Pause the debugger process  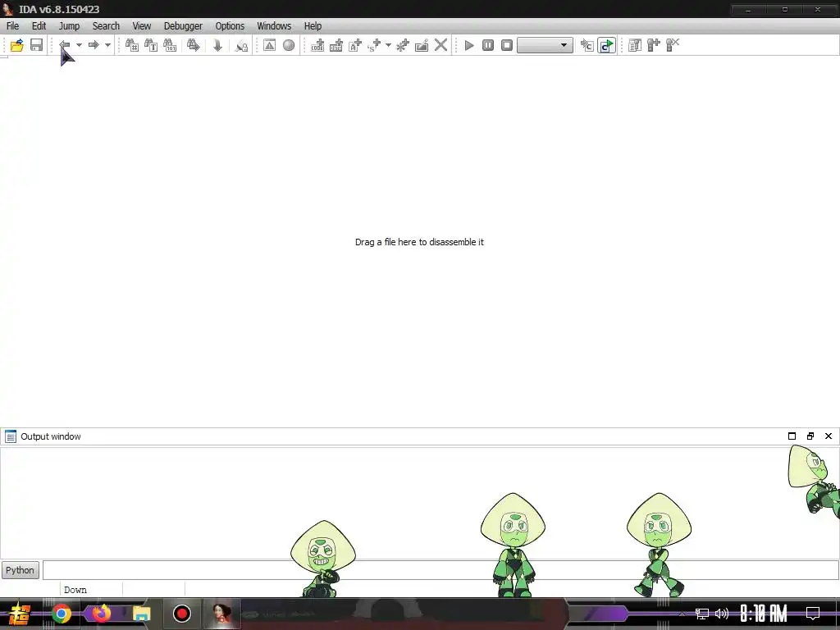[488, 46]
